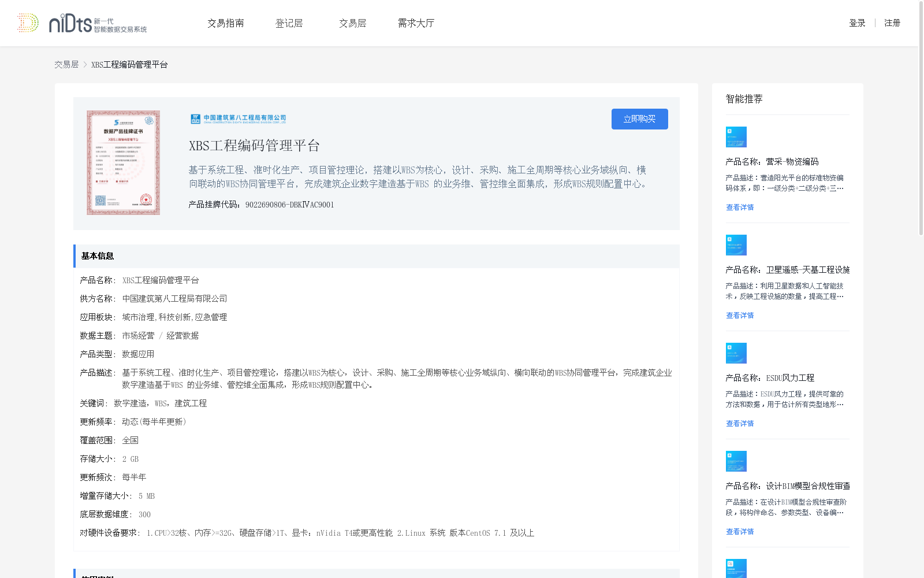This screenshot has height=578, width=924.
Task: Click the breadcrumb chevron separator
Action: pos(85,65)
